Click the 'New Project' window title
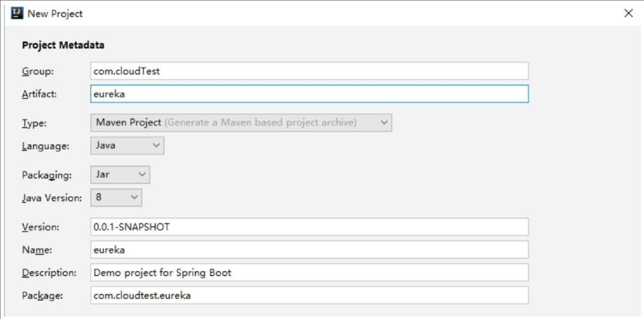The width and height of the screenshot is (644, 319). point(55,14)
